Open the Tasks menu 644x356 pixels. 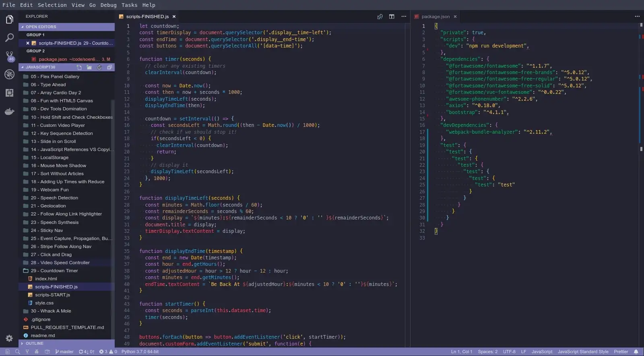129,5
